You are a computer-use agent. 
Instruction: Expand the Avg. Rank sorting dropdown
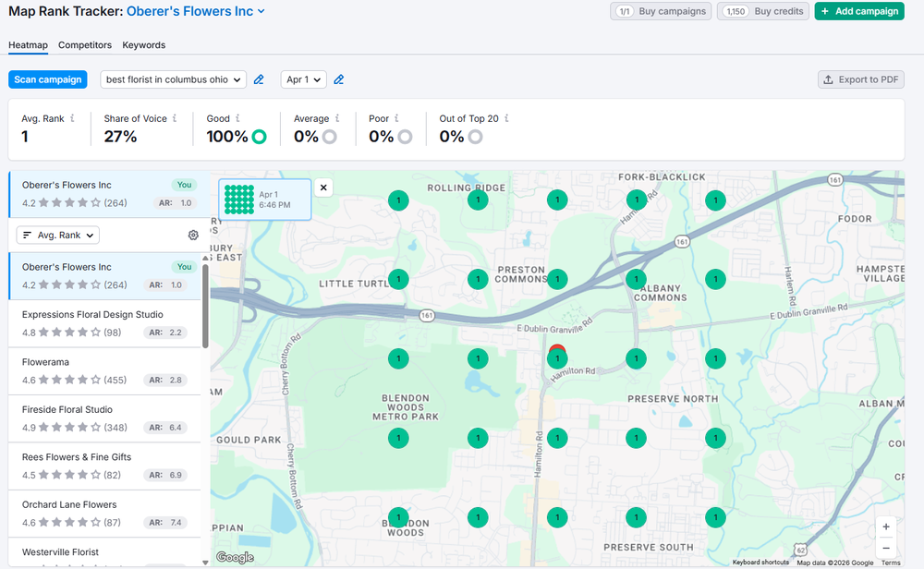[x=57, y=235]
